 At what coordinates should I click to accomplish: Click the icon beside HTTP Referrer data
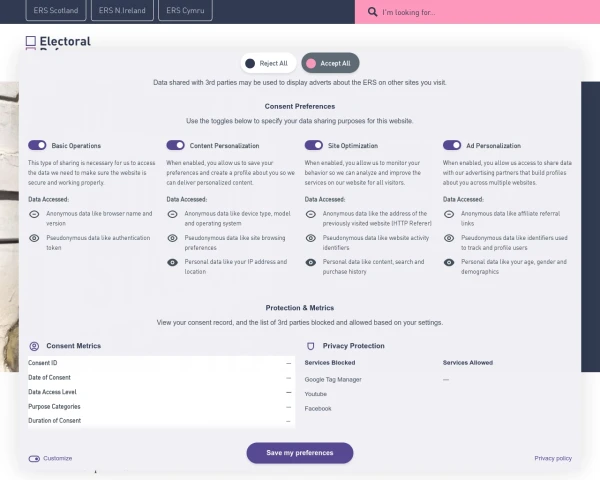pyautogui.click(x=310, y=214)
